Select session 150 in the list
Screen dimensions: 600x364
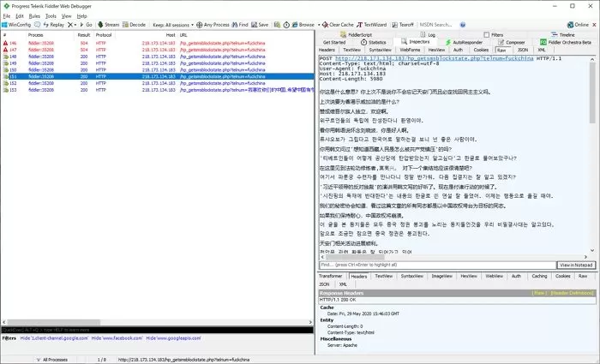[x=157, y=70]
